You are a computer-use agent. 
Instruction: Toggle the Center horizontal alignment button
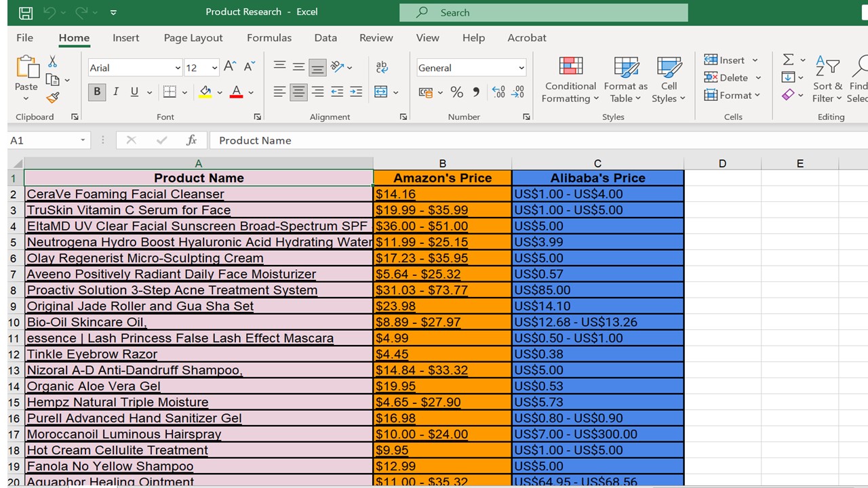[298, 92]
